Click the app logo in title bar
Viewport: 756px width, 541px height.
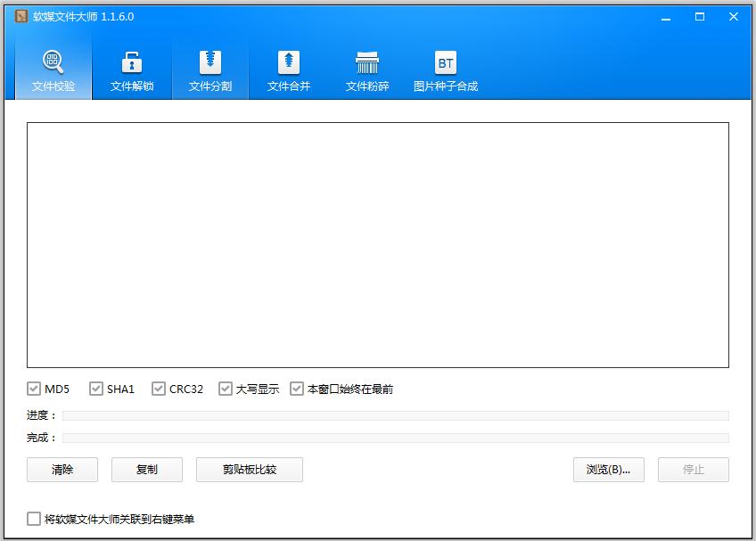point(21,17)
